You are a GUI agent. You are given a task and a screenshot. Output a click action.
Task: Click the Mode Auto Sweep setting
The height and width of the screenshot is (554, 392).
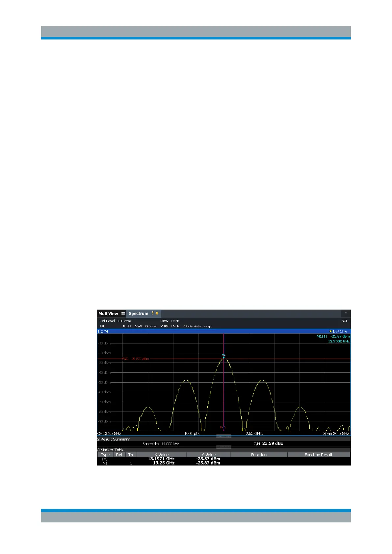click(197, 326)
